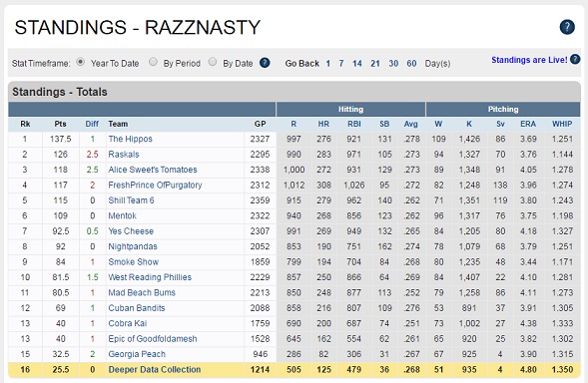Go back 7 days
This screenshot has width=588, height=383.
(341, 63)
